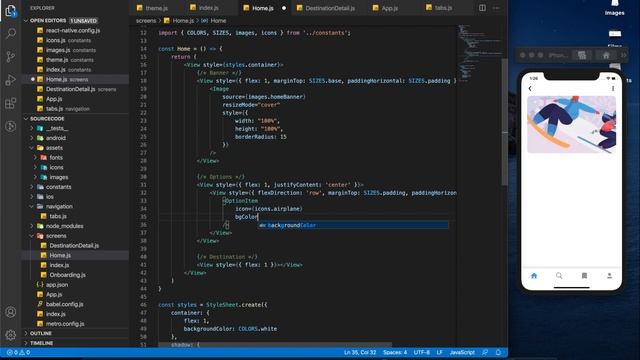Change language mode JavaScript

click(x=462, y=352)
